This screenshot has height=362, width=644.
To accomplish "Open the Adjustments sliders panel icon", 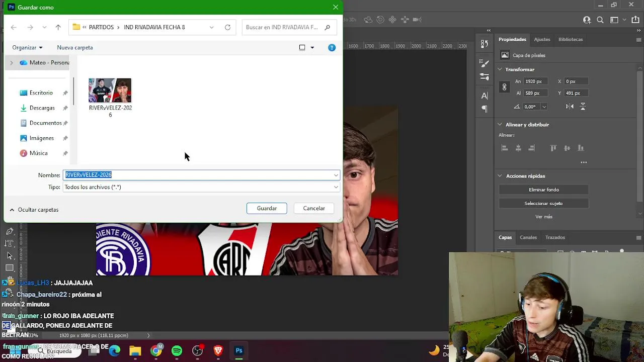I will (485, 77).
